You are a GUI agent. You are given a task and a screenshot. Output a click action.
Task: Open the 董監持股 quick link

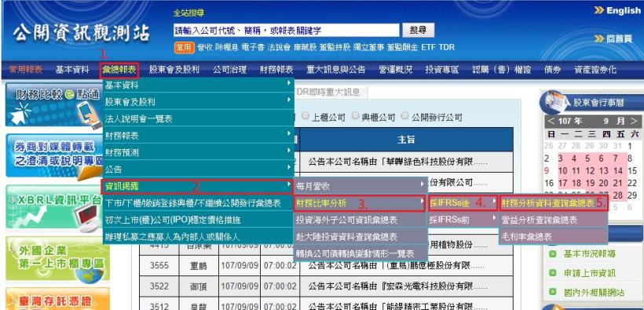tap(335, 47)
